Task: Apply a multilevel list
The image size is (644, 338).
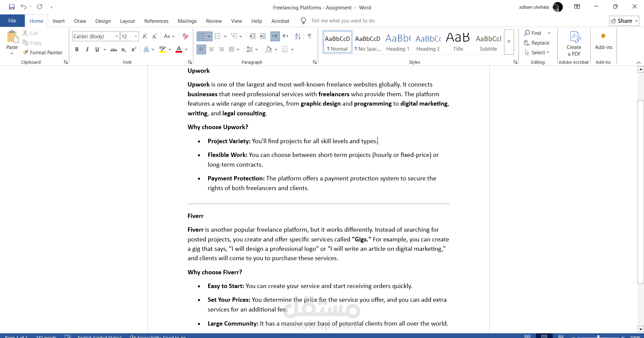Action: tap(234, 36)
